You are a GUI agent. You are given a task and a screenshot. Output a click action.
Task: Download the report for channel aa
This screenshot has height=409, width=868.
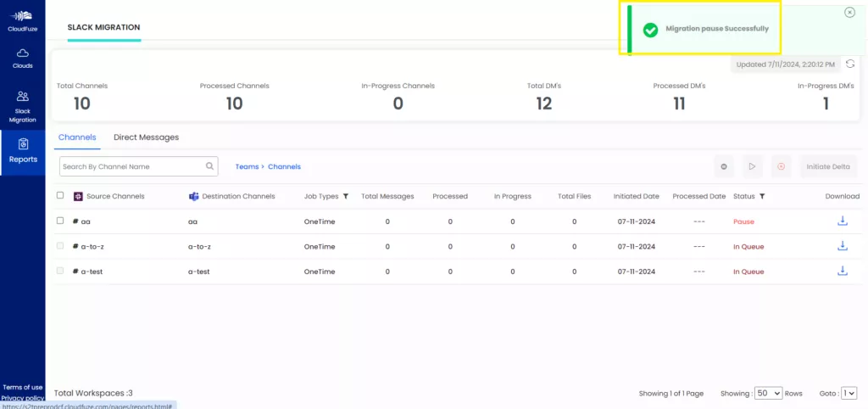pos(843,221)
